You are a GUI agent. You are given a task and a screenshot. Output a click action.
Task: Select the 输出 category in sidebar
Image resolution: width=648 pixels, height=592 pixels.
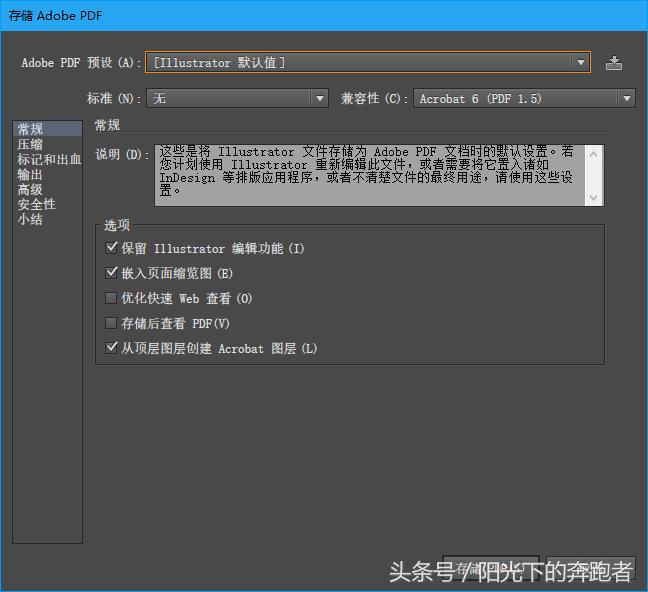coord(48,174)
